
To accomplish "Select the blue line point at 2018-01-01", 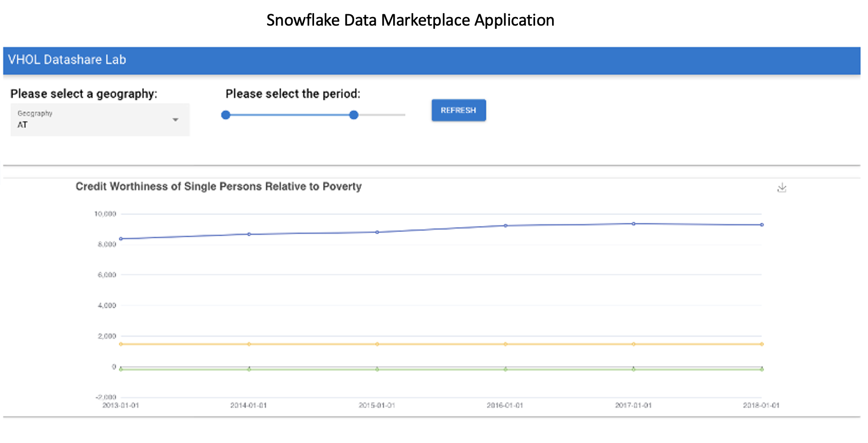I will [x=762, y=225].
